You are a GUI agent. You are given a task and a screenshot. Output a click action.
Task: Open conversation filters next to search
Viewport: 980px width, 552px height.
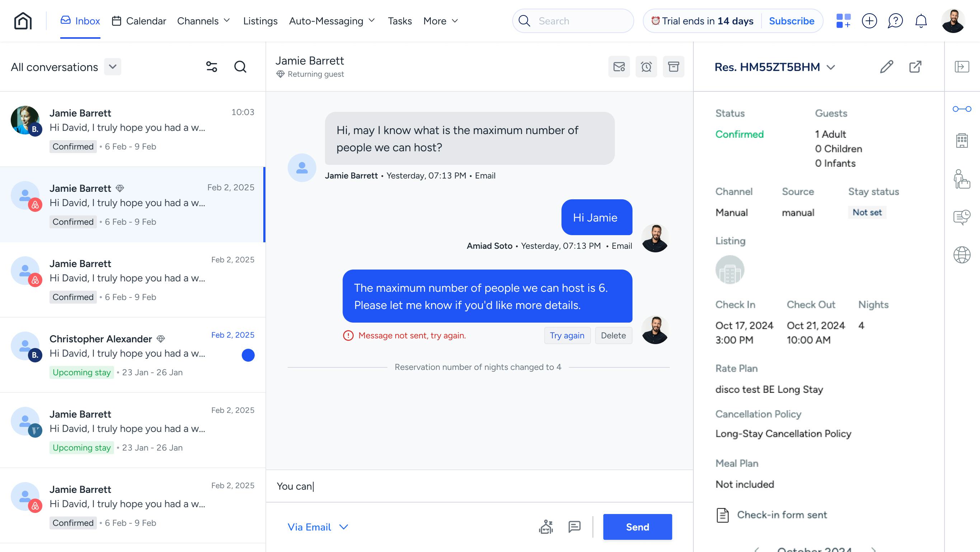(x=212, y=67)
